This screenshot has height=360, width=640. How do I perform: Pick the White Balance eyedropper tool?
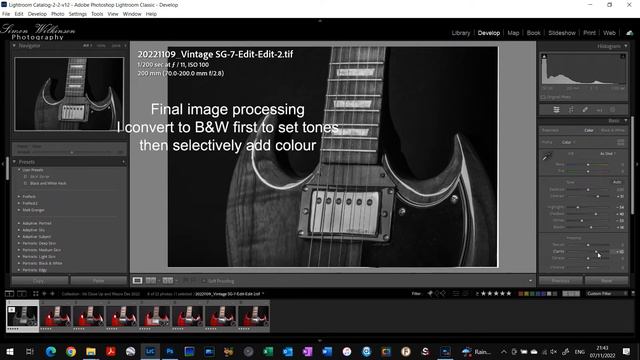point(547,156)
